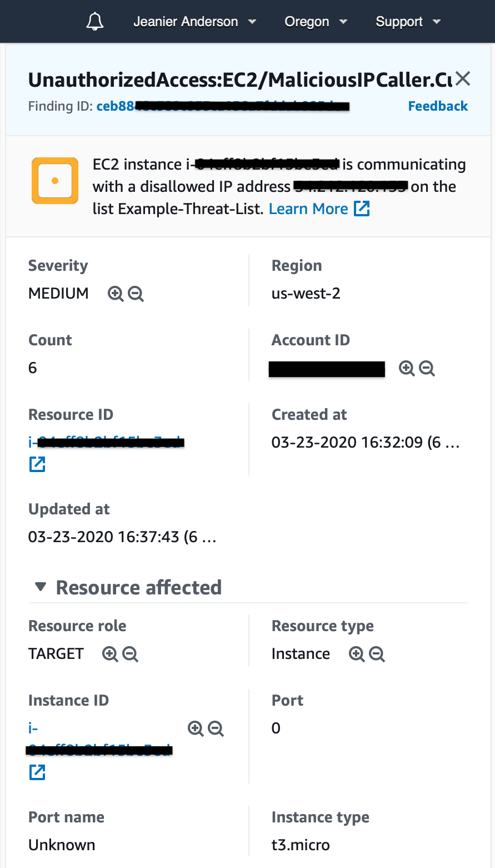Zoom in on the Severity value

tap(115, 294)
